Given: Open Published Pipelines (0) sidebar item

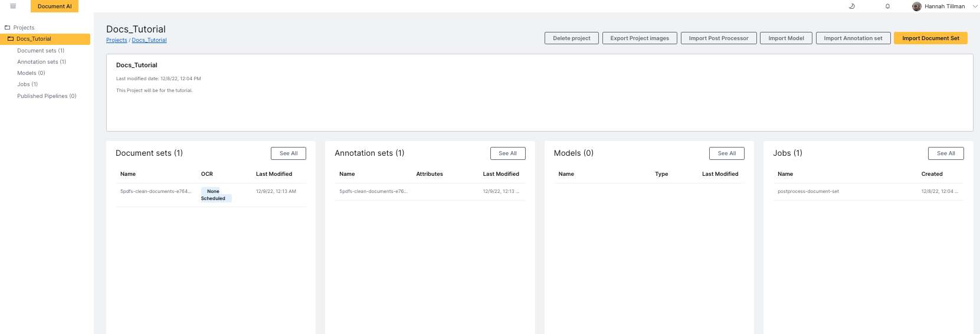Looking at the screenshot, I should point(47,96).
